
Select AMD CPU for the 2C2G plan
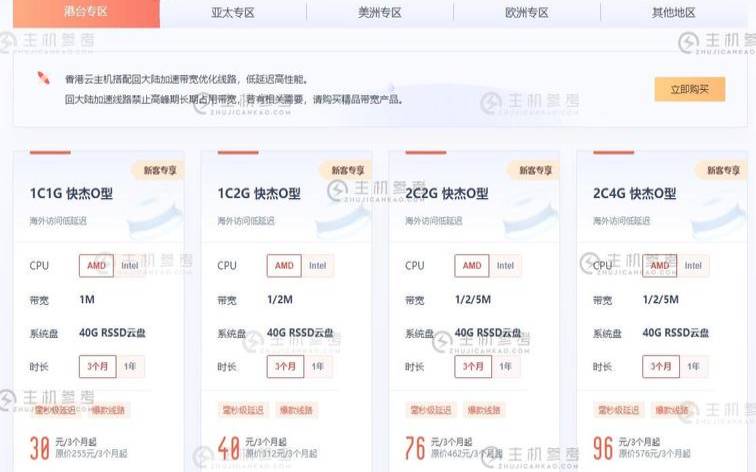point(472,266)
